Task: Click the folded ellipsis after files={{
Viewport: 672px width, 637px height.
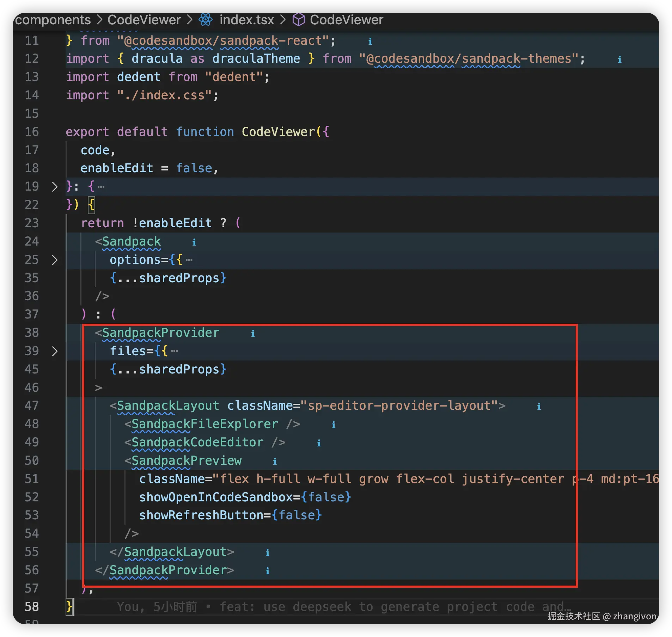Action: click(x=174, y=351)
